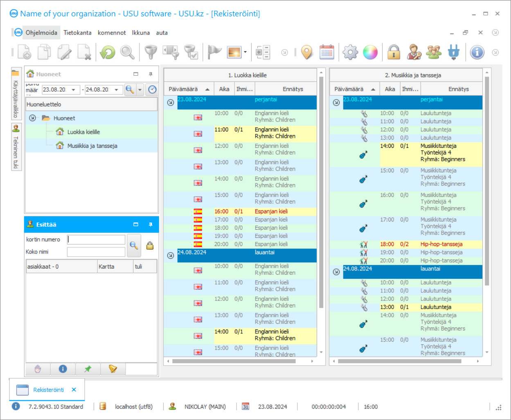Click the filter funnel toolbar icon
This screenshot has width=511, height=420.
click(x=151, y=52)
